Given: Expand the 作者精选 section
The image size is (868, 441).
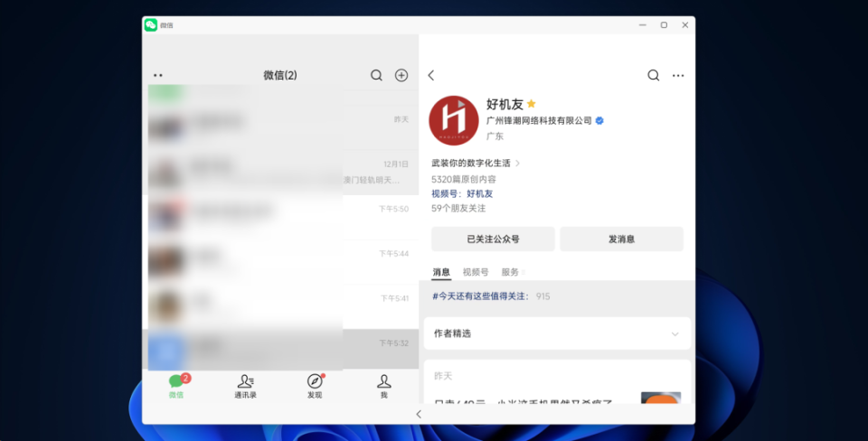Looking at the screenshot, I should 558,333.
